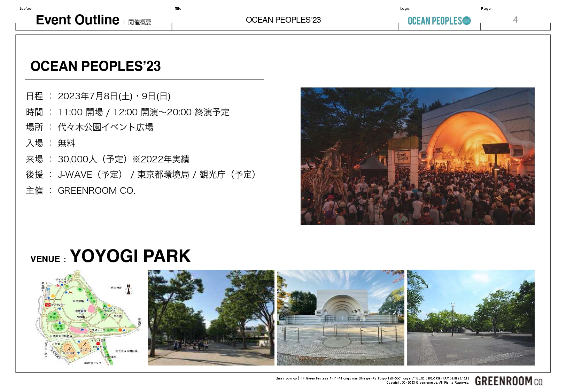Select the open plaza with lamppost photo

(x=471, y=317)
